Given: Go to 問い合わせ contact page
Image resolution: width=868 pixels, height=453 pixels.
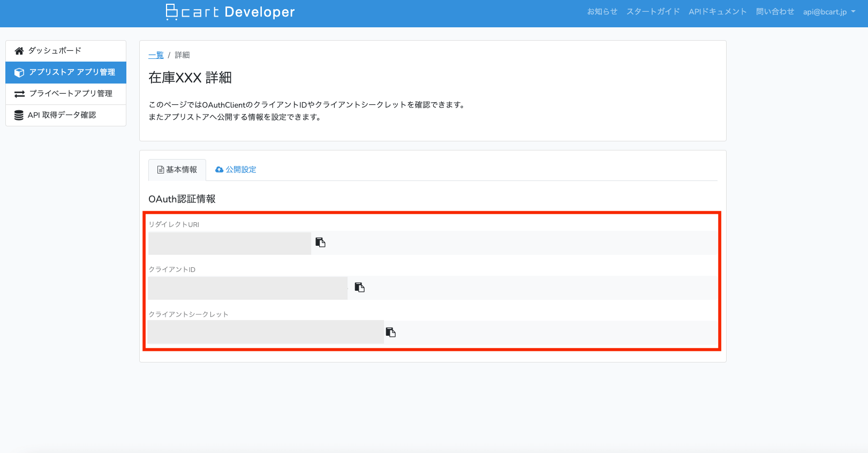Looking at the screenshot, I should [x=775, y=12].
